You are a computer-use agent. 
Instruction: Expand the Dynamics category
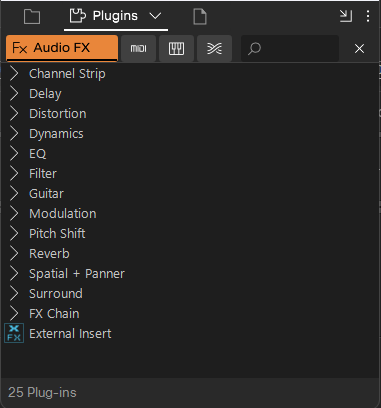tap(14, 134)
